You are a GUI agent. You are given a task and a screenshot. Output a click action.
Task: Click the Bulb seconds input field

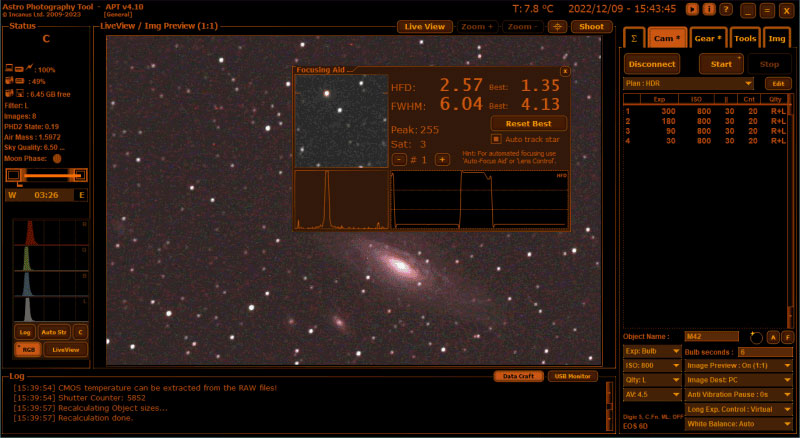765,352
